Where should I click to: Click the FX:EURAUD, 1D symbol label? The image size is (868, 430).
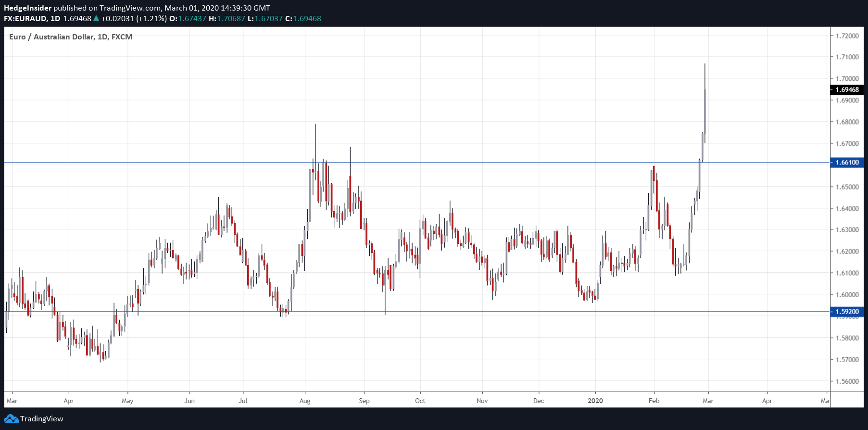pyautogui.click(x=32, y=18)
